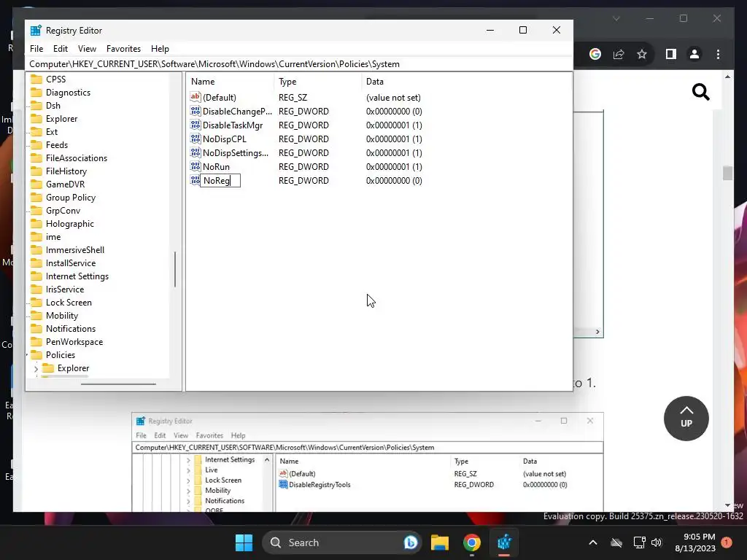The width and height of the screenshot is (747, 560).
Task: Click the tree pane vertical scrollbar thumb
Action: pos(175,270)
